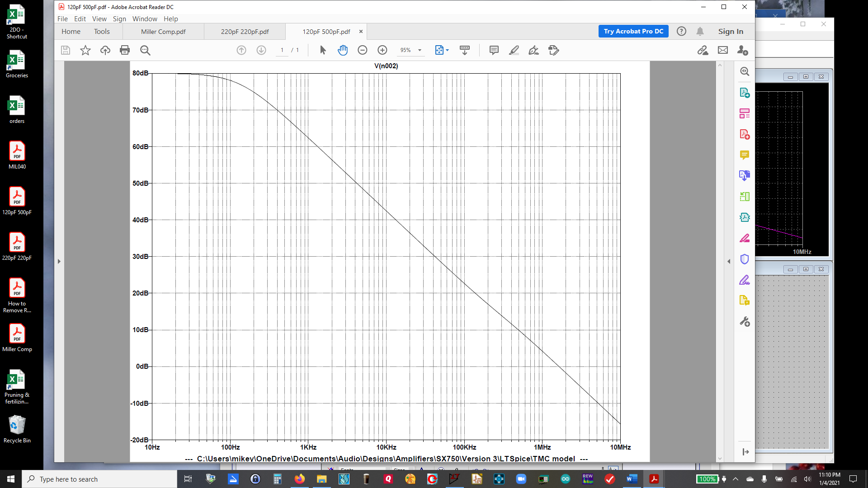Print the document using printer icon
Screen dimensions: 868x488
125,50
